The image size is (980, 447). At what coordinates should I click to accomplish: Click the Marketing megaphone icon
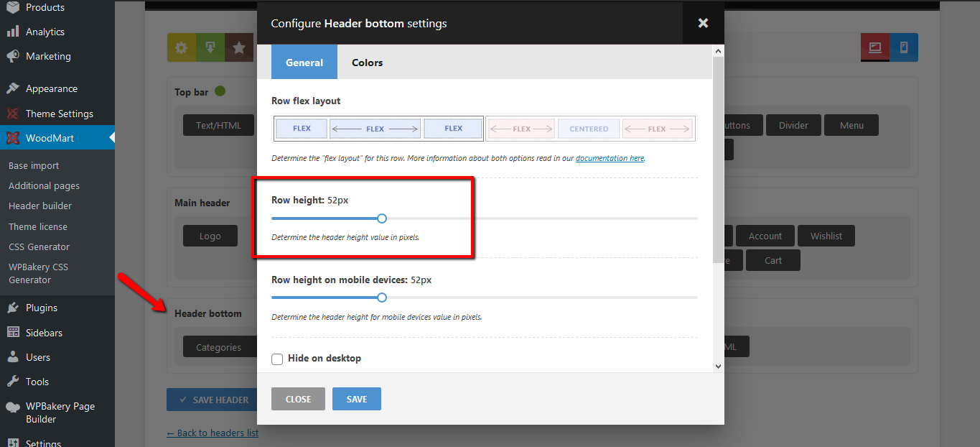coord(12,56)
